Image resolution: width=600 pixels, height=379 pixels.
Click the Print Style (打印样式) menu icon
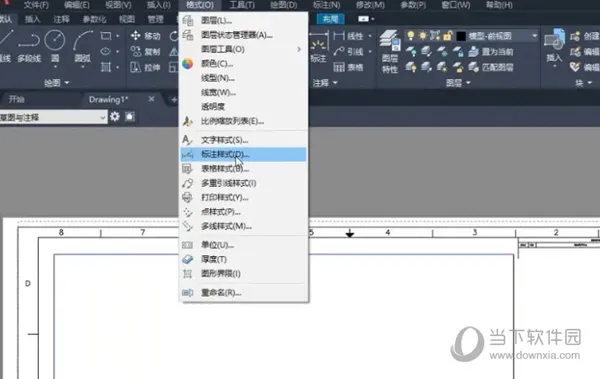(188, 198)
